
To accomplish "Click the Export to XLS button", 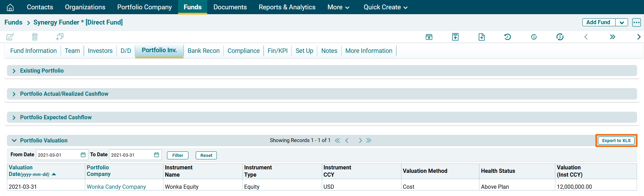I will (616, 141).
